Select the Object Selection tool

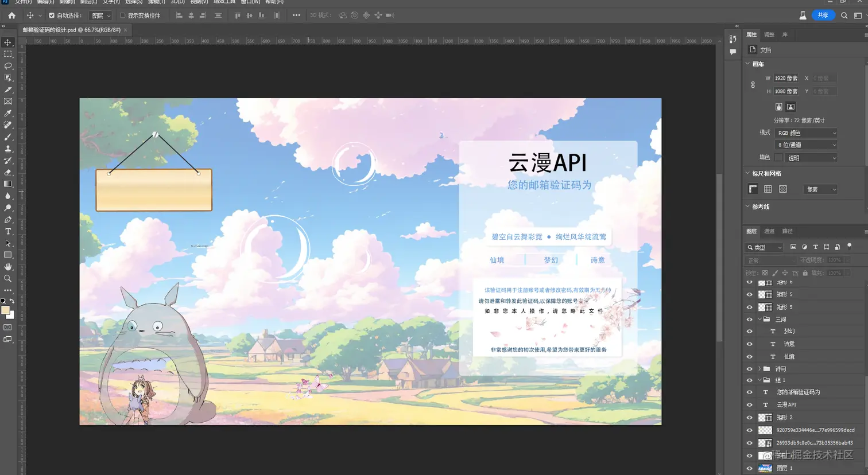point(8,77)
